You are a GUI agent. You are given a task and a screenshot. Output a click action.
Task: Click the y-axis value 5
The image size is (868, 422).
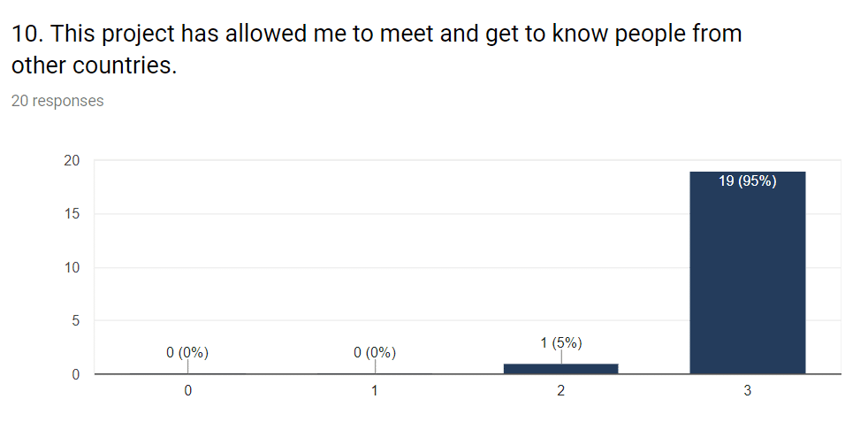76,320
